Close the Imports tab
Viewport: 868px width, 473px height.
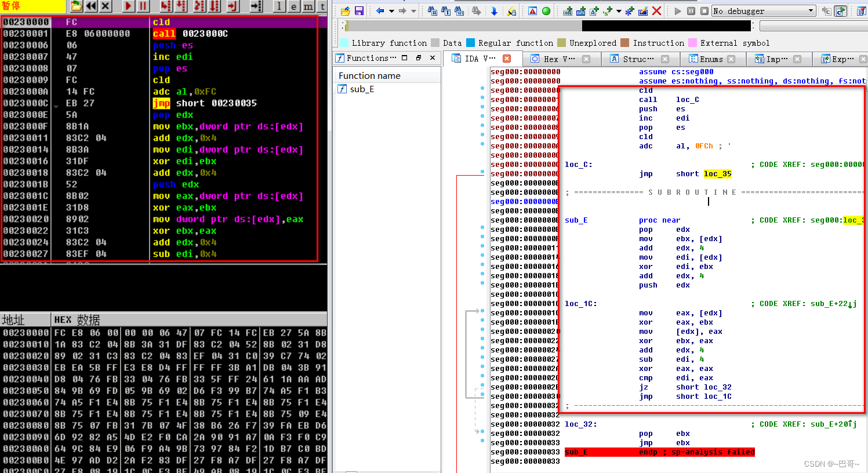[x=797, y=59]
